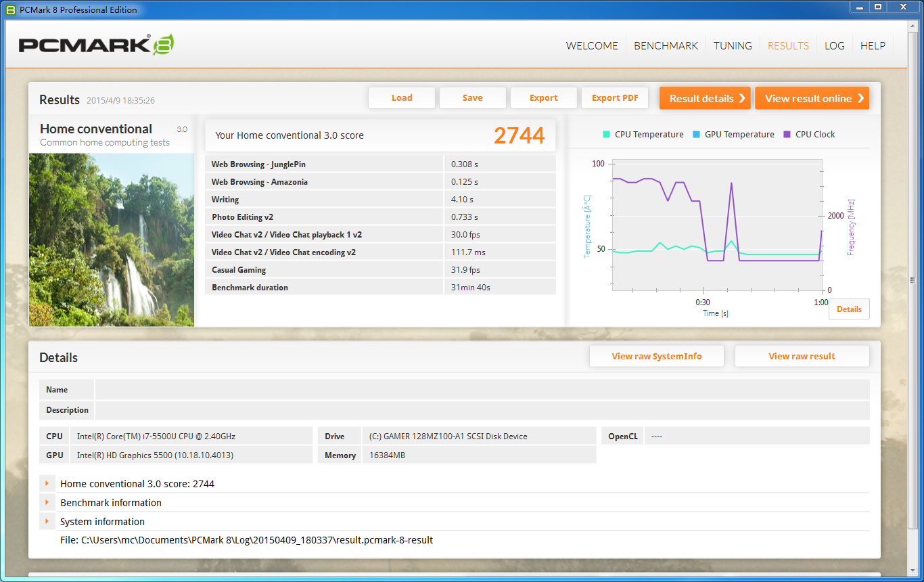Open the LOG tab
924x582 pixels.
[x=835, y=46]
